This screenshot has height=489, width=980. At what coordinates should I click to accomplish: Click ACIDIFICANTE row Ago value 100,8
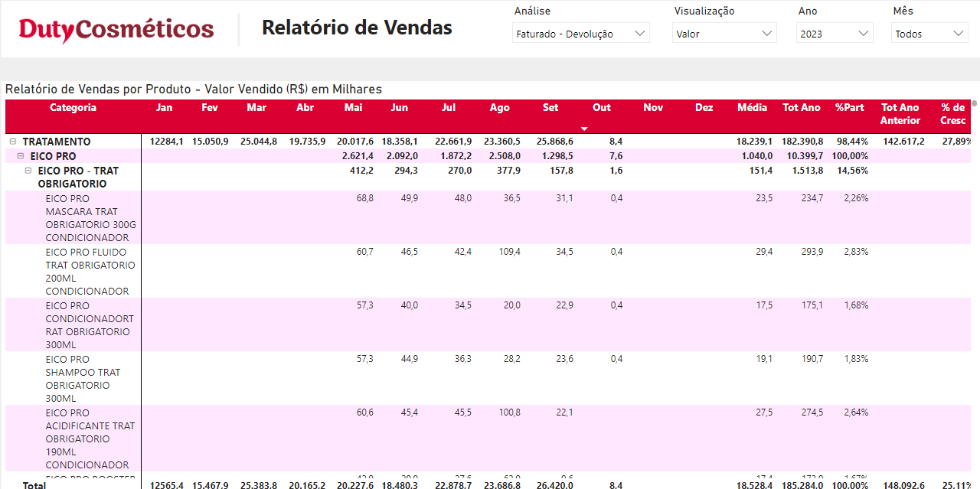[x=508, y=412]
